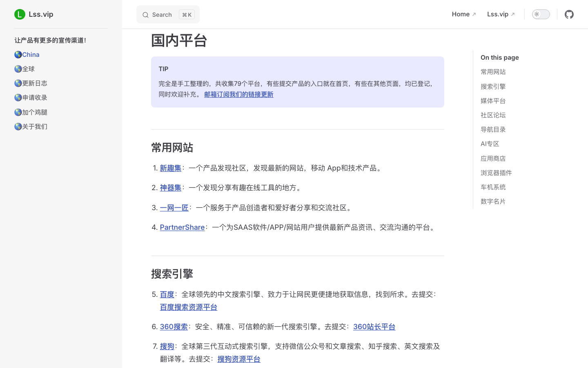Click the globe icon beside 加个鸡腿

pos(18,112)
